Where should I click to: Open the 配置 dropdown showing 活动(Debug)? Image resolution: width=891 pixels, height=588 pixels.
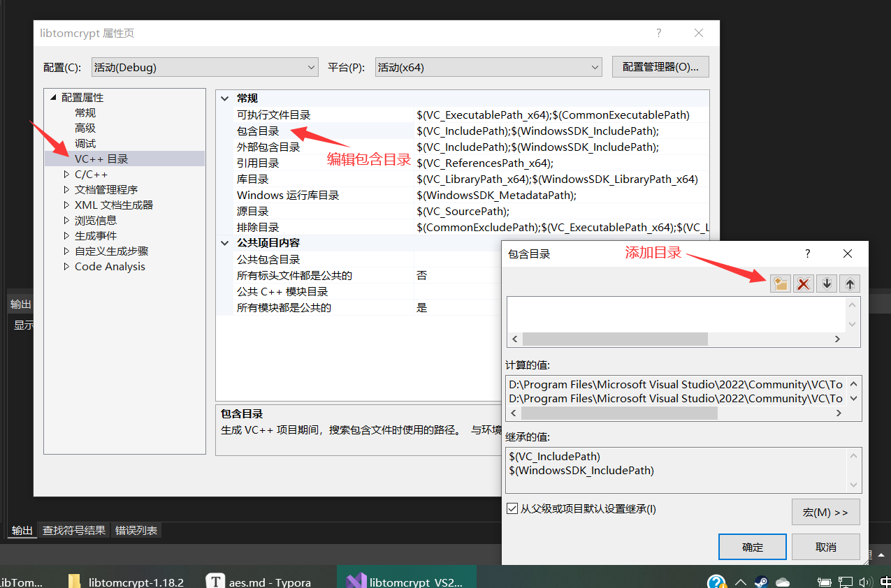tap(312, 66)
